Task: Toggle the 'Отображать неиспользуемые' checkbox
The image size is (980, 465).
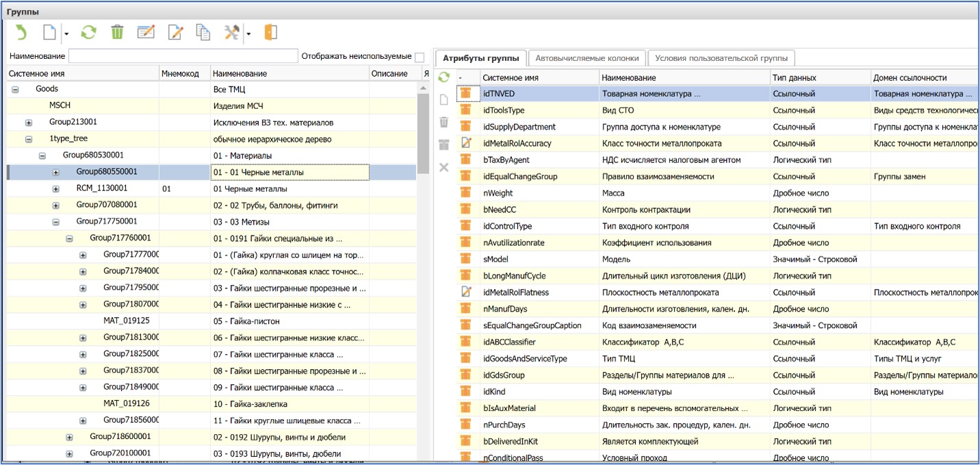Action: pos(420,57)
